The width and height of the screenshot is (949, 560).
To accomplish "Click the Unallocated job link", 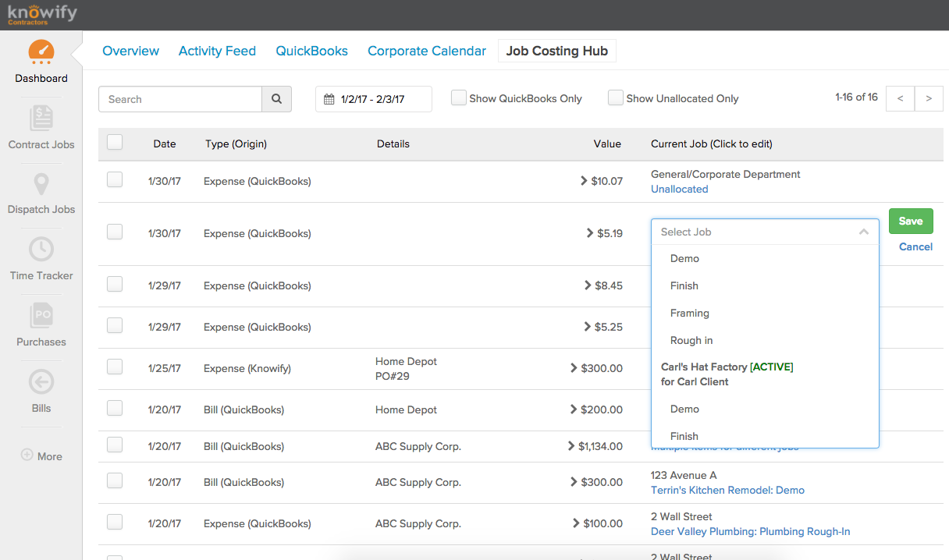I will pos(679,189).
